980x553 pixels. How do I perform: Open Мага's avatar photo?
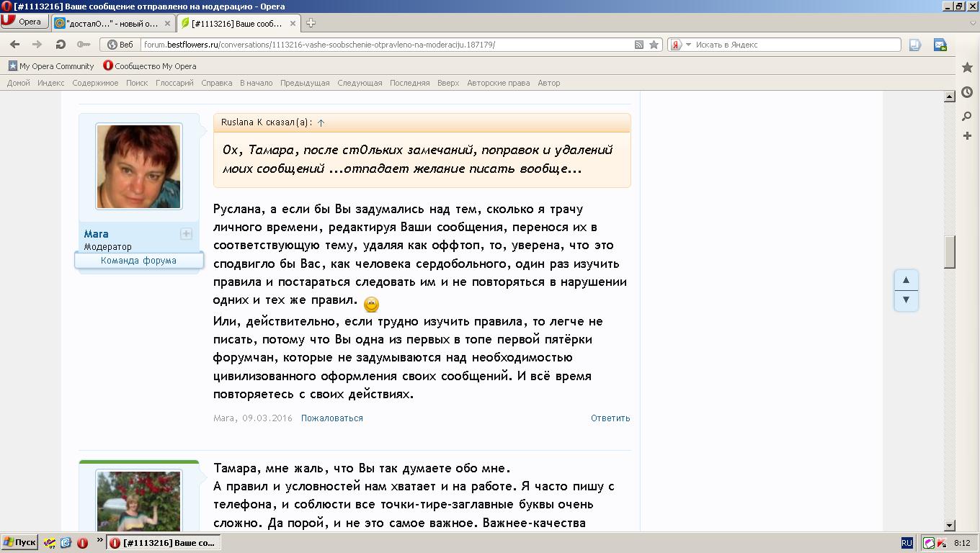[139, 166]
